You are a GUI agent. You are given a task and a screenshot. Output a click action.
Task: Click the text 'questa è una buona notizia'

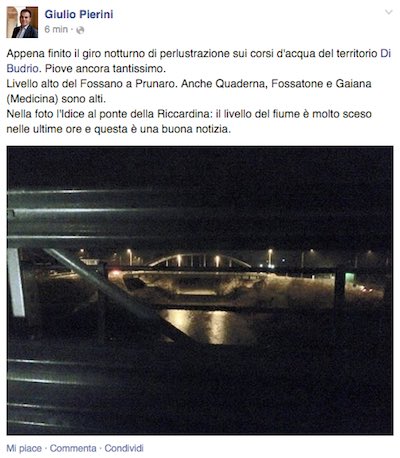162,129
